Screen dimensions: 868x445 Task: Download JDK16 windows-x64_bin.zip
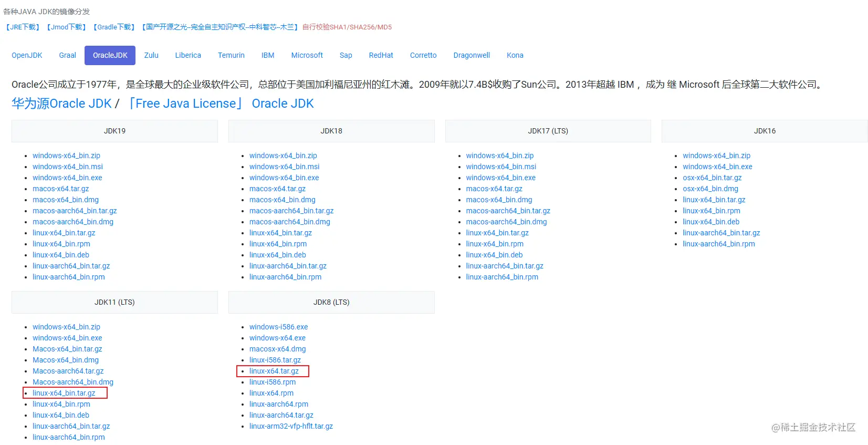pos(717,156)
